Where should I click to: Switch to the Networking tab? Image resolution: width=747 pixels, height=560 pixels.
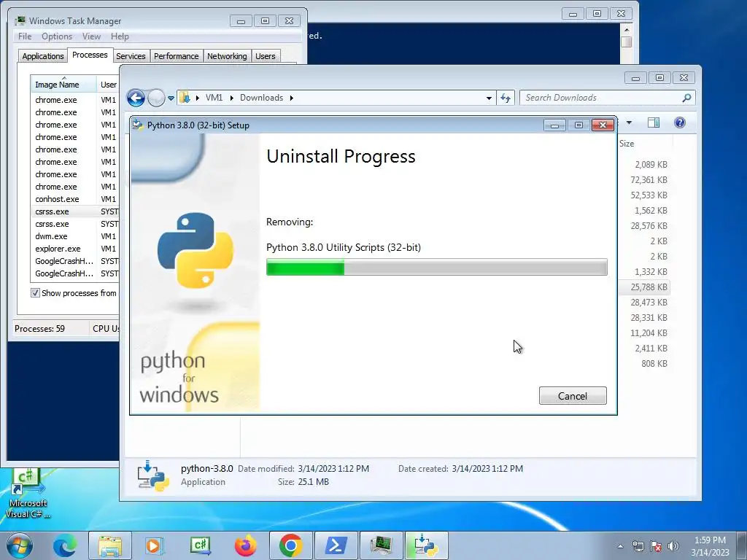tap(227, 56)
